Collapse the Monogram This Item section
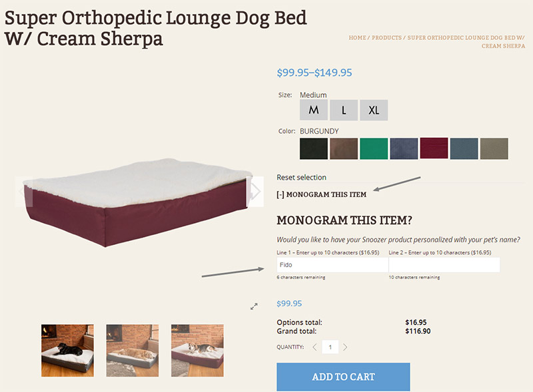The height and width of the screenshot is (392, 533). [x=321, y=194]
